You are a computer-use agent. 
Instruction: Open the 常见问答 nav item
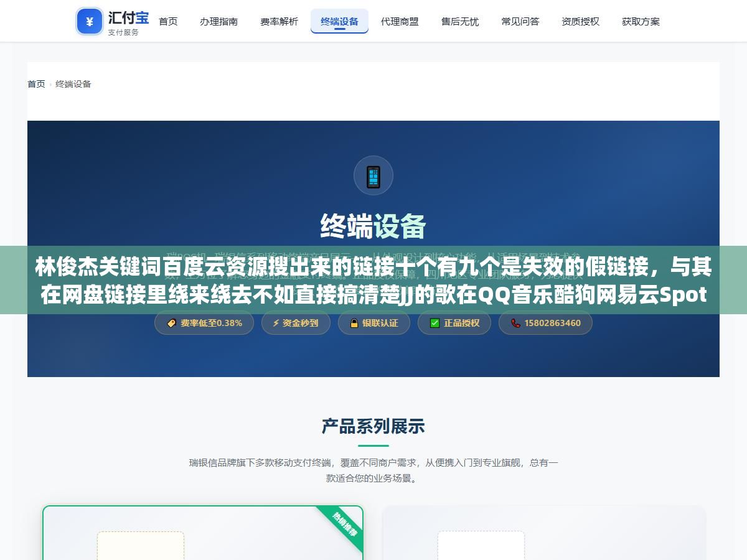tap(520, 21)
